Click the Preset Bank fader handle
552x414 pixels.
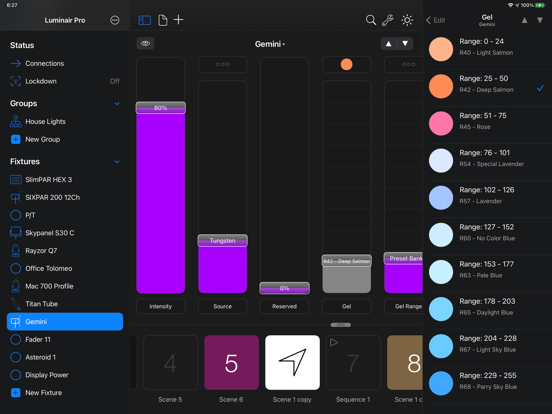[x=403, y=258]
